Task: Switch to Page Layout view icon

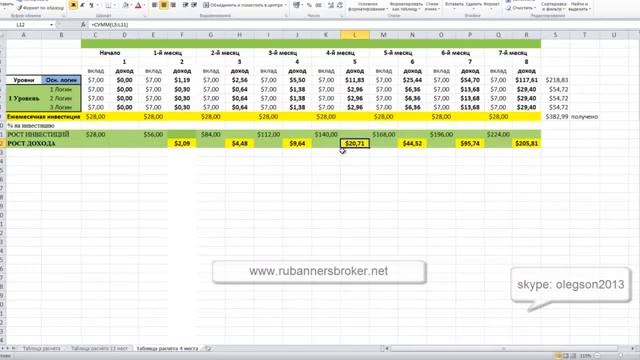Action: [566, 356]
